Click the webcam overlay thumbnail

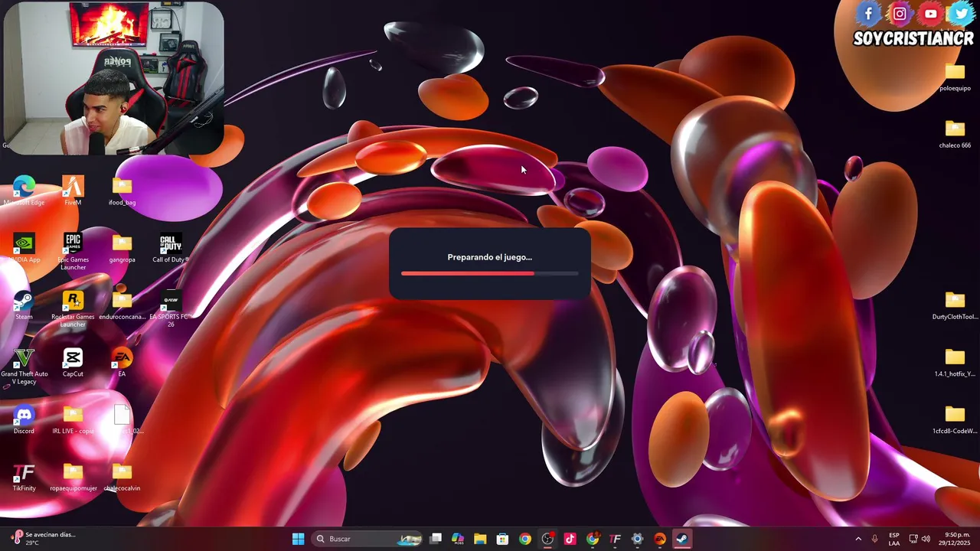click(113, 78)
